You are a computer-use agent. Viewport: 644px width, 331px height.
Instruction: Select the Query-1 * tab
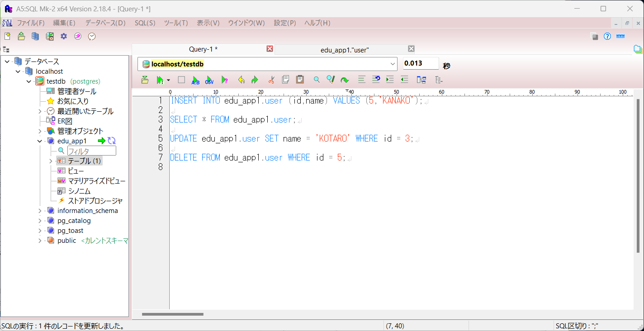203,49
